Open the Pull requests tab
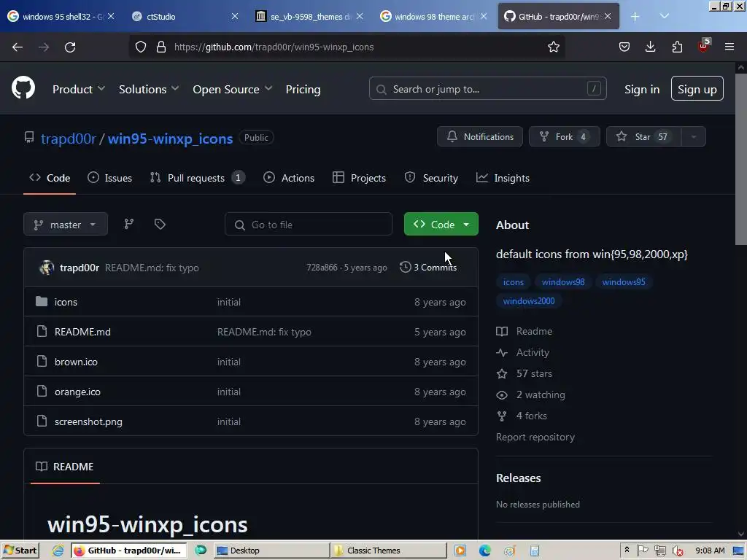The image size is (747, 560). [197, 178]
